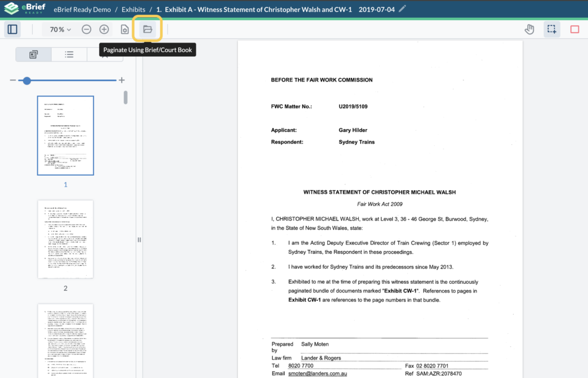Viewport: 588px width, 378px height.
Task: Click the thumbnail size slider handle
Action: 26,80
